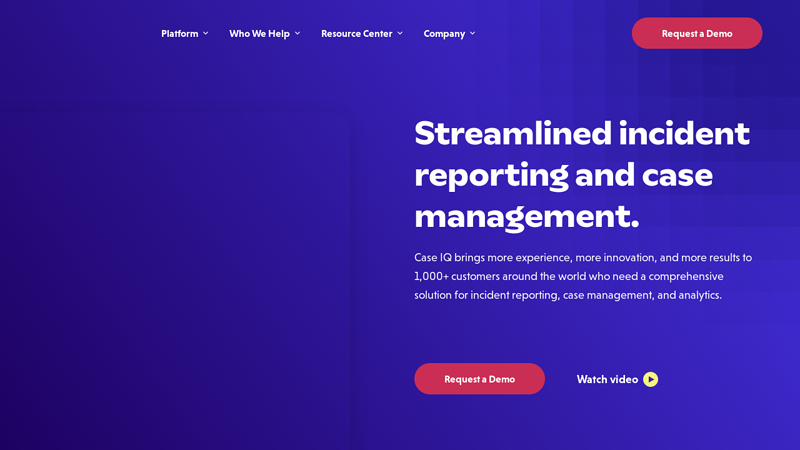Expand the Who We Help chevron
This screenshot has height=450, width=800.
[x=297, y=34]
